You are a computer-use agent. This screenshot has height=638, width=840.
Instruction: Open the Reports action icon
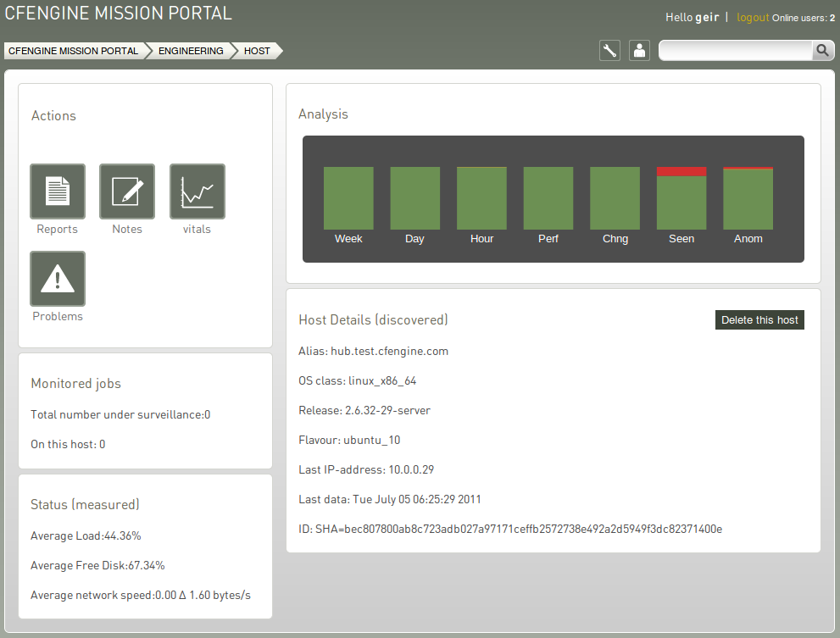click(x=58, y=191)
